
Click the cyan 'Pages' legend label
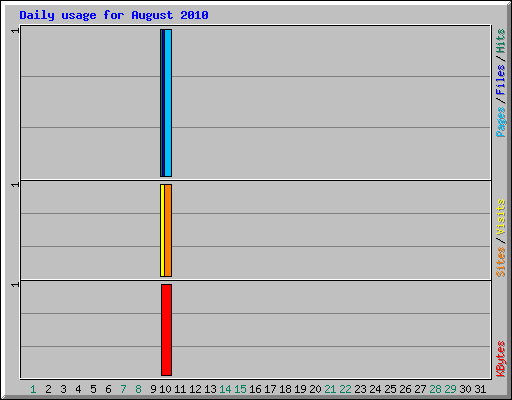[x=501, y=122]
